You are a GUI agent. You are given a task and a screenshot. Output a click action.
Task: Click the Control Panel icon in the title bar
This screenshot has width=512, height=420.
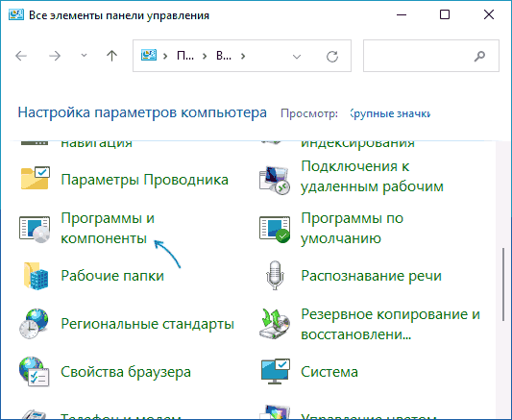[15, 15]
